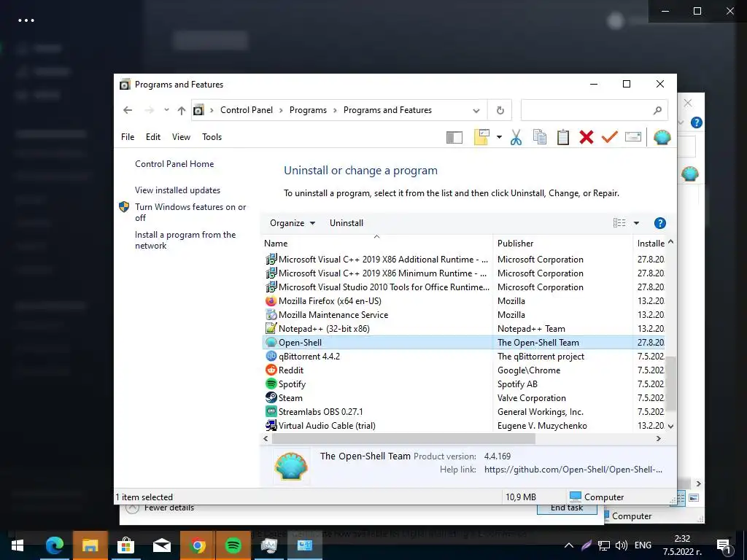The height and width of the screenshot is (560, 747).
Task: Open Install a program from the network
Action: [185, 240]
